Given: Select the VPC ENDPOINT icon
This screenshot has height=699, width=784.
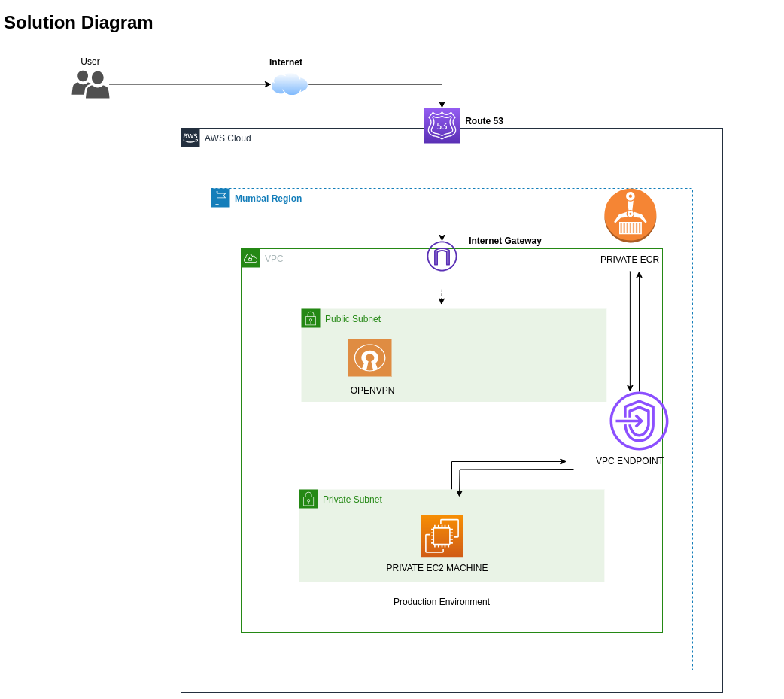Looking at the screenshot, I should point(638,421).
